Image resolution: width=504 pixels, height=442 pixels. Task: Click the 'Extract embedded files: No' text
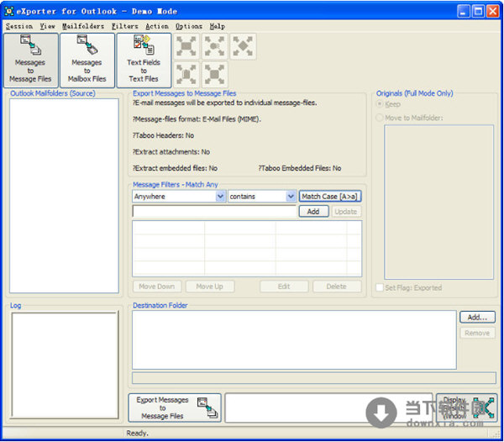(x=176, y=168)
